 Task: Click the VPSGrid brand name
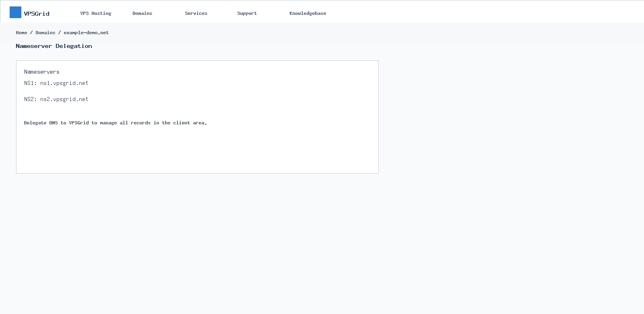pyautogui.click(x=37, y=14)
